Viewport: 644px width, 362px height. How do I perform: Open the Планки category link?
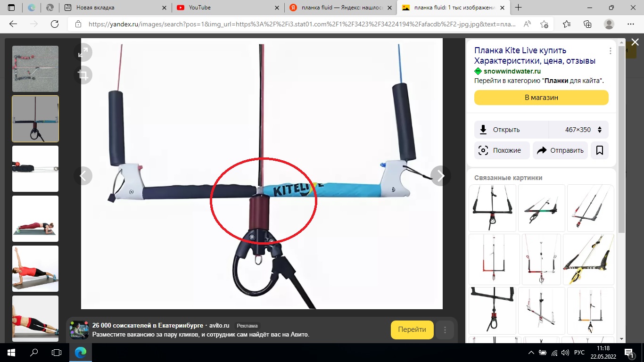pyautogui.click(x=557, y=81)
